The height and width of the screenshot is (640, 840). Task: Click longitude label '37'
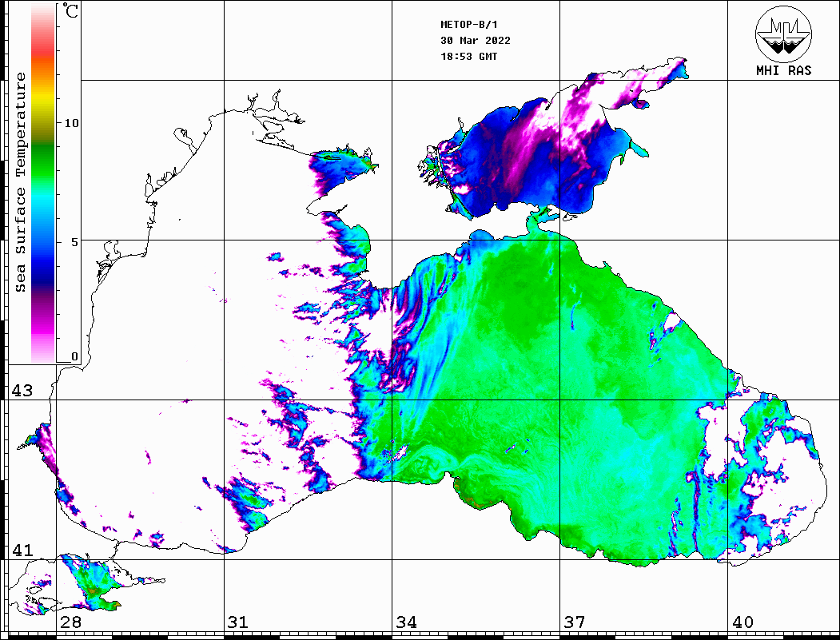pos(575,622)
